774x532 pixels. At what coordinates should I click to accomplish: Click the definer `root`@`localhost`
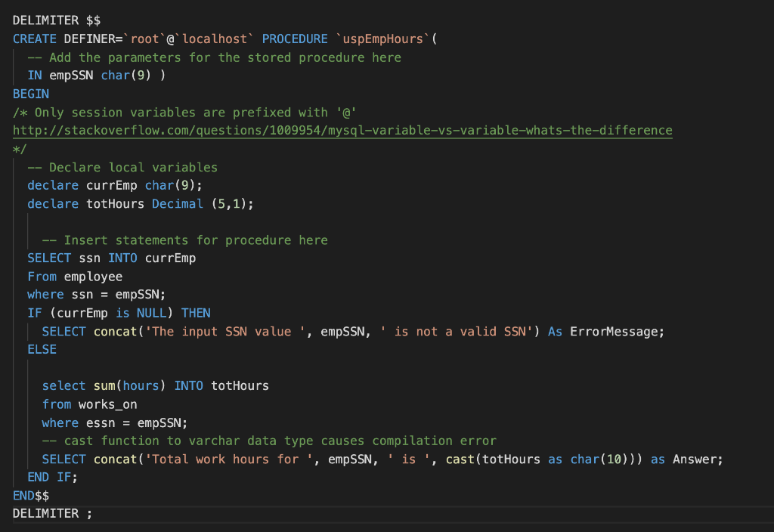tap(188, 39)
